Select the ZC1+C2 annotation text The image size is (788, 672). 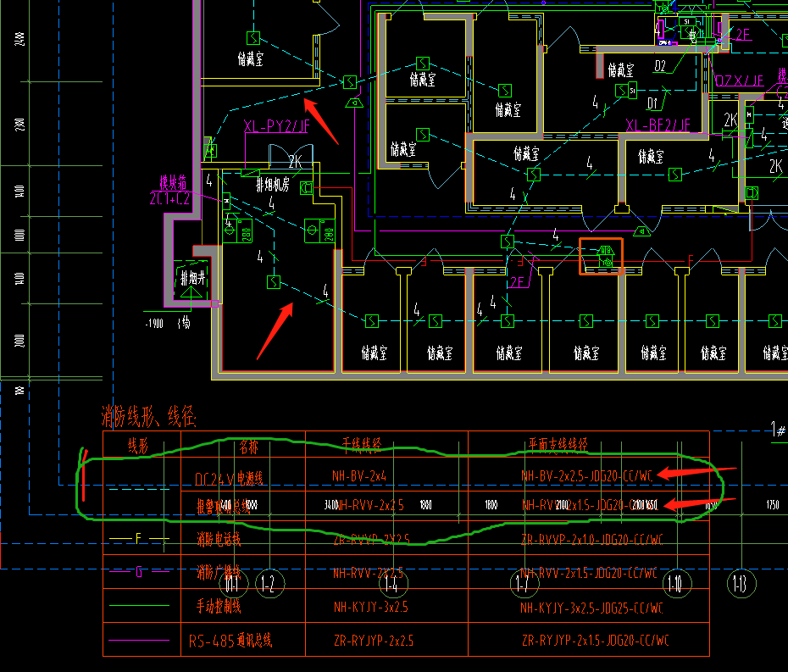point(169,198)
